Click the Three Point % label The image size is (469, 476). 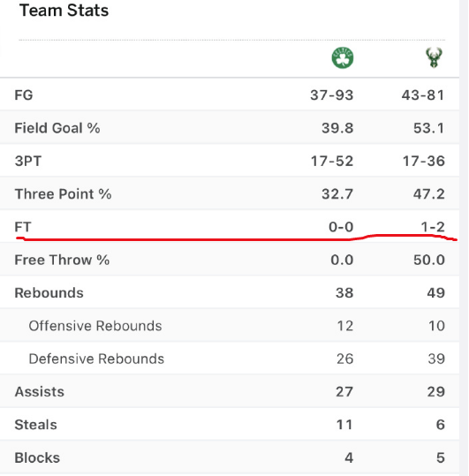tap(63, 193)
